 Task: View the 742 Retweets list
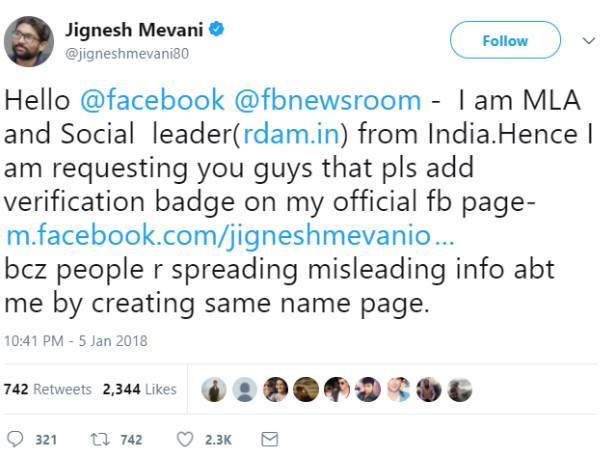(48, 389)
